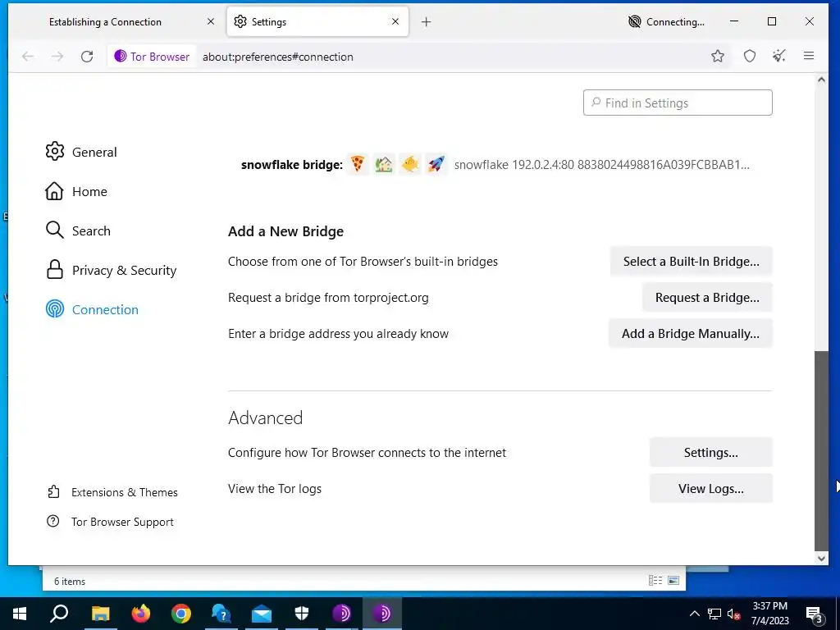The height and width of the screenshot is (630, 840).
Task: Reload the page with the refresh icon
Action: [x=87, y=57]
